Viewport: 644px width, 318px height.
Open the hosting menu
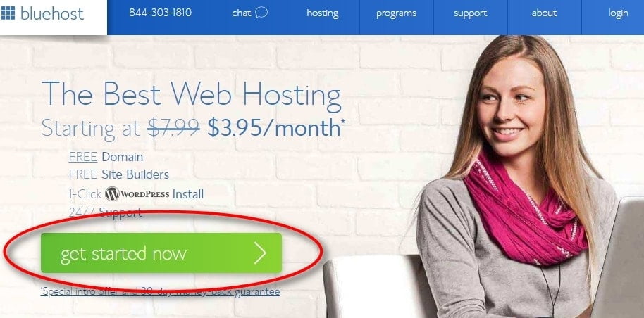coord(323,13)
